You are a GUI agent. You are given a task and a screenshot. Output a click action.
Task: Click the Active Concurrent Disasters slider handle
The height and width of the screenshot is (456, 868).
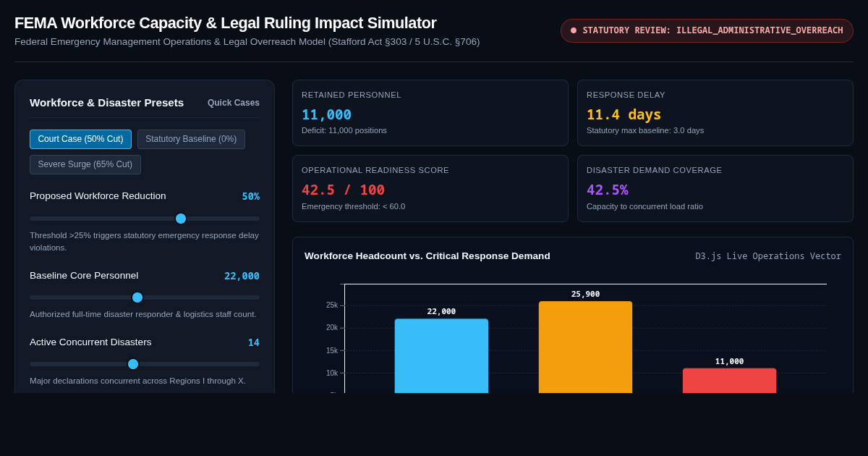click(133, 364)
